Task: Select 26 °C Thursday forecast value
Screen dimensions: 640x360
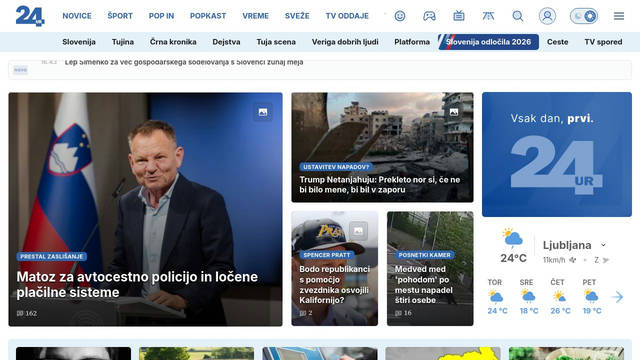Action: [x=560, y=311]
